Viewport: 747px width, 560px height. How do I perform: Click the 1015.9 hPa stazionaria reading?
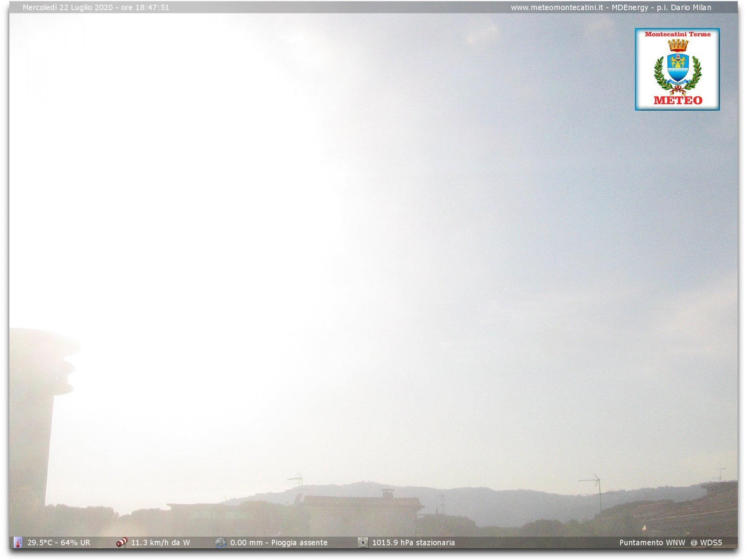(413, 543)
